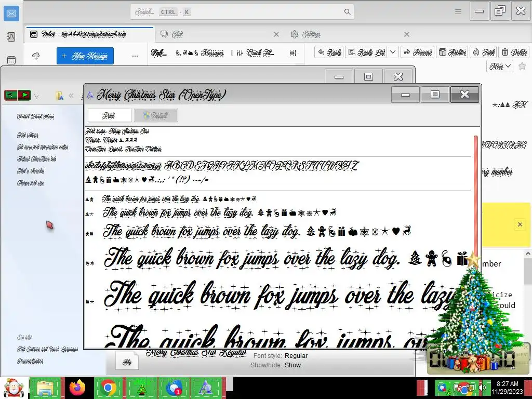Screen dimensions: 532x399
Task: Open Change font size link
Action: pos(30,183)
